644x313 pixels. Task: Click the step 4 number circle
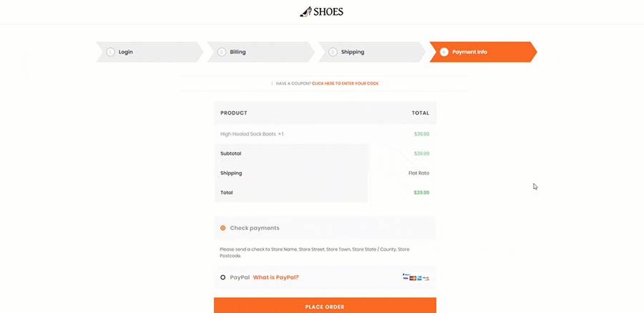tap(444, 52)
